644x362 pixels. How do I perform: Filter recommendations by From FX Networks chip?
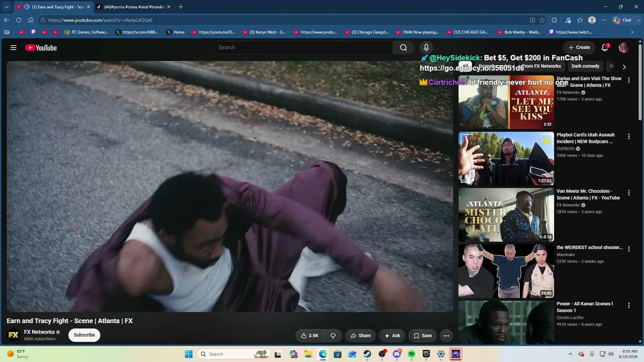541,66
